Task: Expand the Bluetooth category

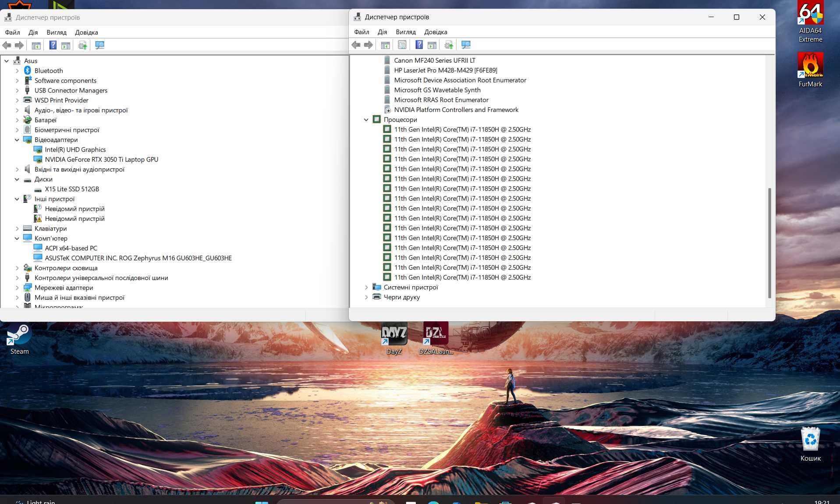Action: click(17, 71)
